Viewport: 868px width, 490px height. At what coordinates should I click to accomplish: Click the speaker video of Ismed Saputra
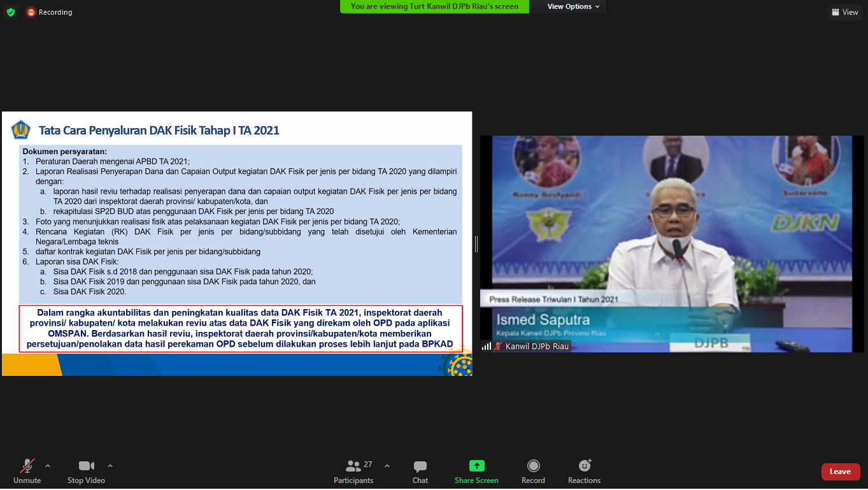tap(672, 242)
